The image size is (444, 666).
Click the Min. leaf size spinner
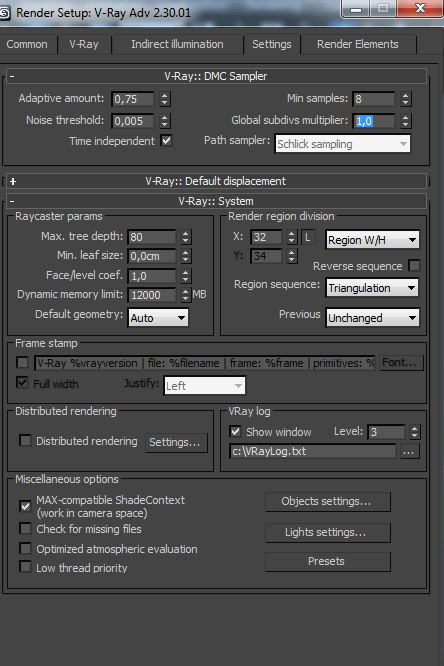pyautogui.click(x=186, y=256)
